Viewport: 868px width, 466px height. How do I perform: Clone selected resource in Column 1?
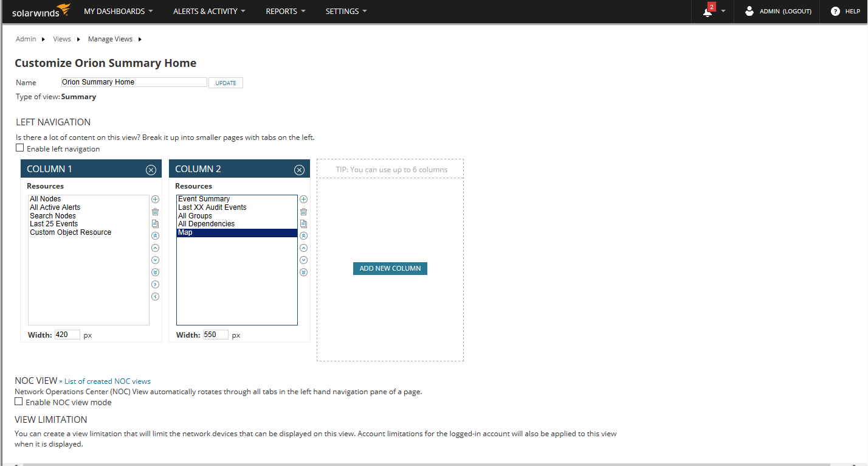pos(155,223)
